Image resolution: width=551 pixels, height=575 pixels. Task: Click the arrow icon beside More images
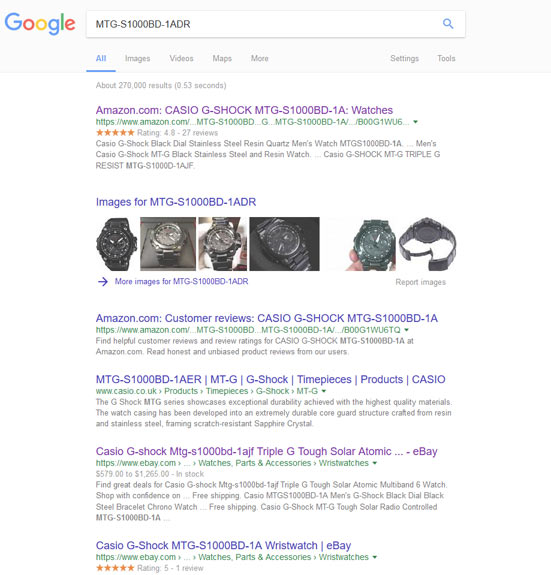point(103,281)
